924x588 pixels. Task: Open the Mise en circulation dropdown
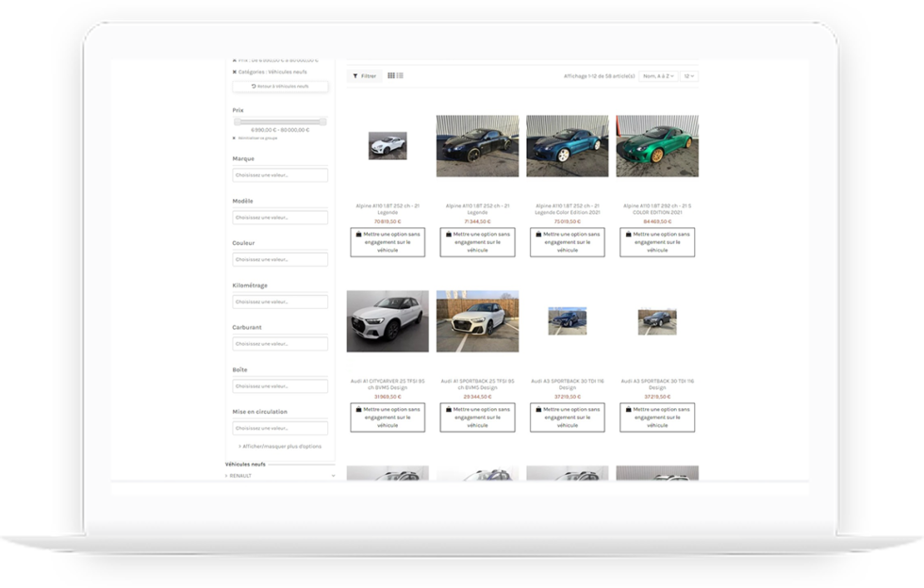pyautogui.click(x=281, y=429)
